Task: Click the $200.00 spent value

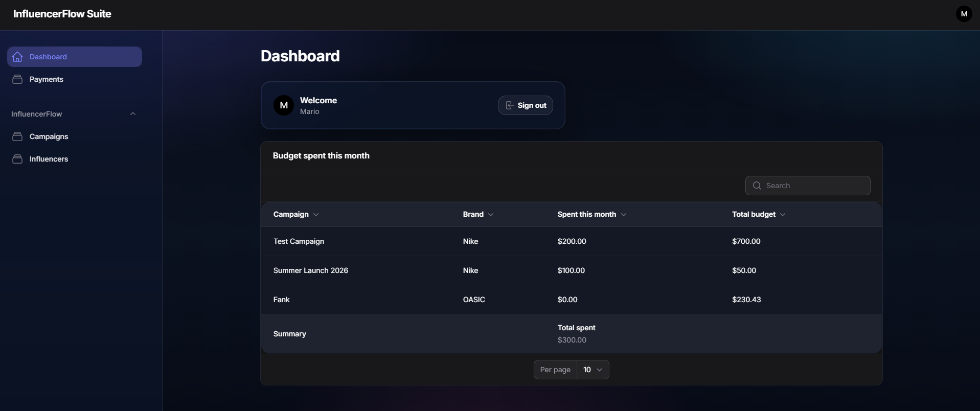Action: click(x=572, y=241)
